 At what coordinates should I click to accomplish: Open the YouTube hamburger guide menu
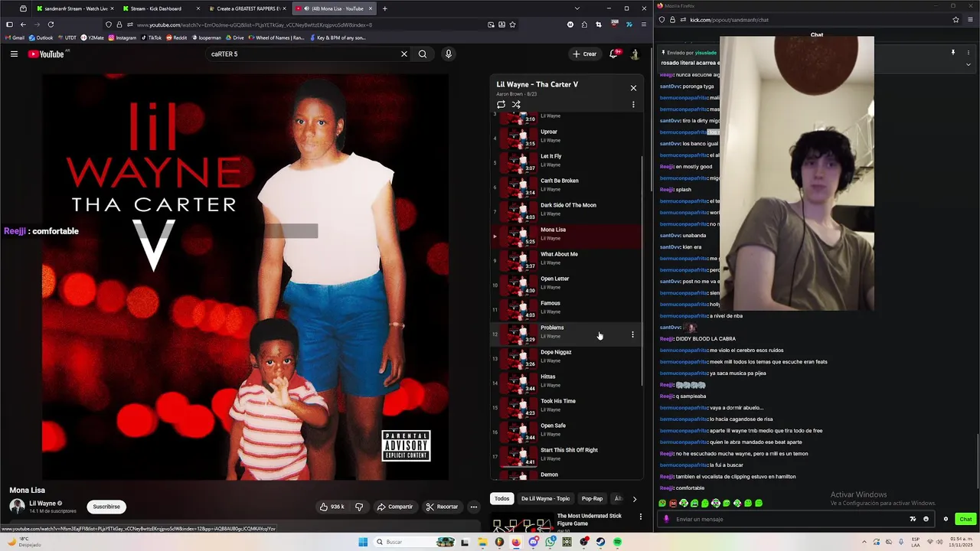(14, 54)
